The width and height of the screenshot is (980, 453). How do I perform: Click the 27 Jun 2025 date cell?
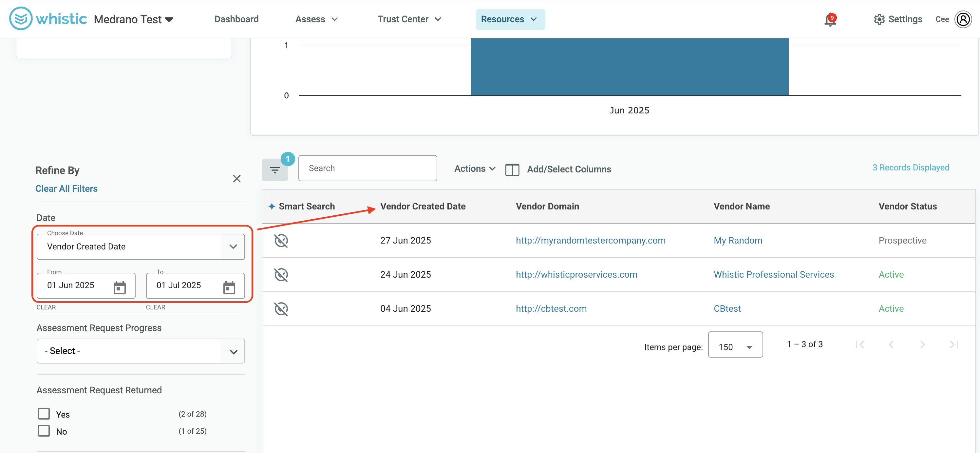pos(405,241)
